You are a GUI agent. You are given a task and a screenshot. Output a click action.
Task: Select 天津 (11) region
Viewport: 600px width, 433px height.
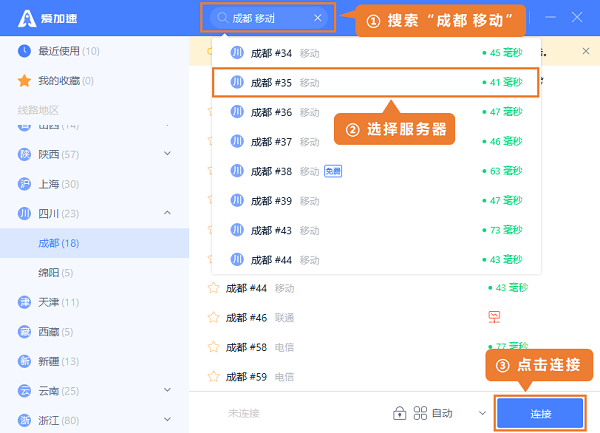coord(95,302)
